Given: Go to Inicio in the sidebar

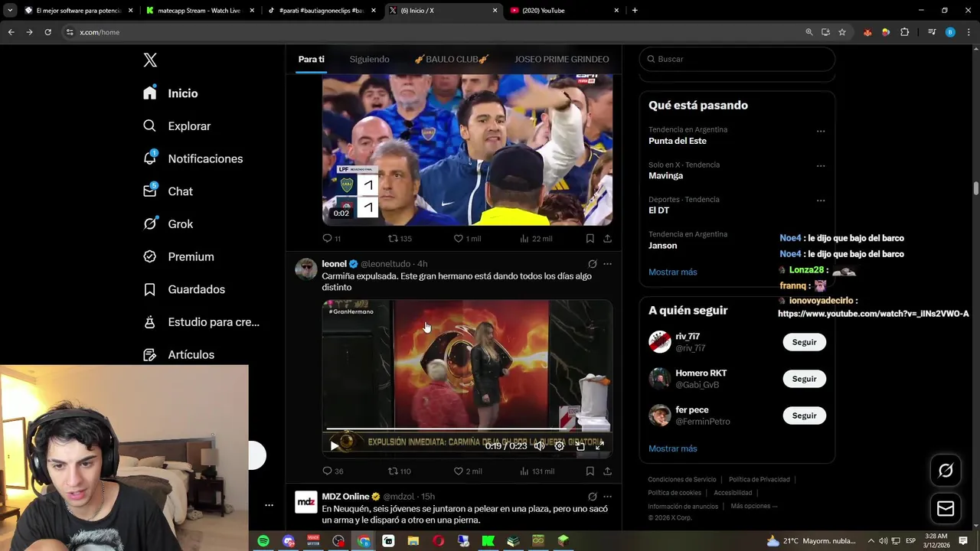Looking at the screenshot, I should click(x=171, y=93).
